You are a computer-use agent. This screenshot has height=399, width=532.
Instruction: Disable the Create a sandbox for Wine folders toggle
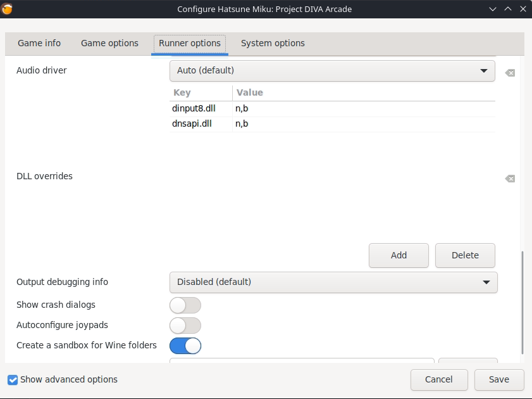(x=185, y=346)
